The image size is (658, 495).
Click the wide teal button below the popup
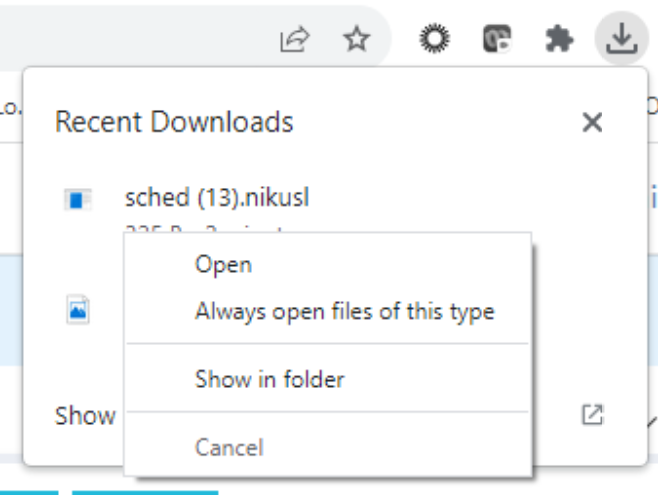pyautogui.click(x=144, y=491)
